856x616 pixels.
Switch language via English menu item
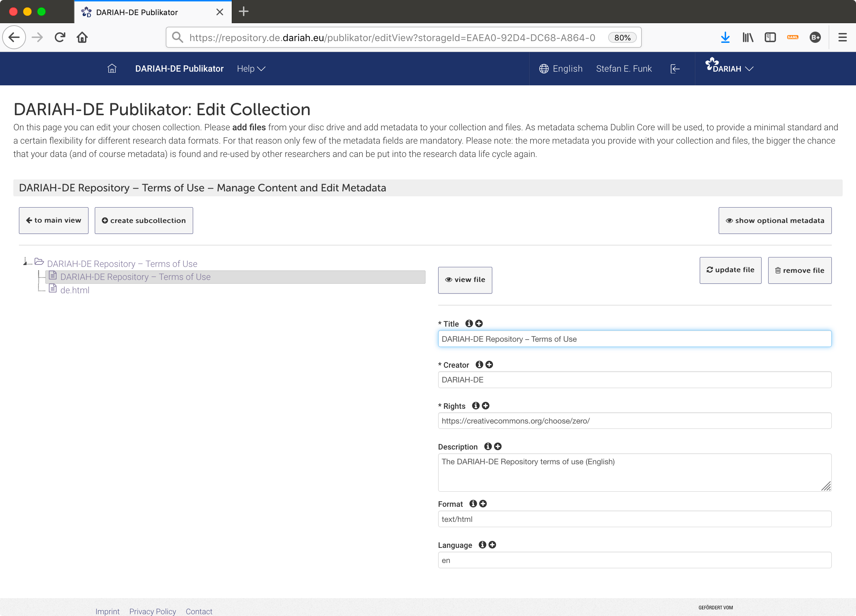(x=560, y=68)
